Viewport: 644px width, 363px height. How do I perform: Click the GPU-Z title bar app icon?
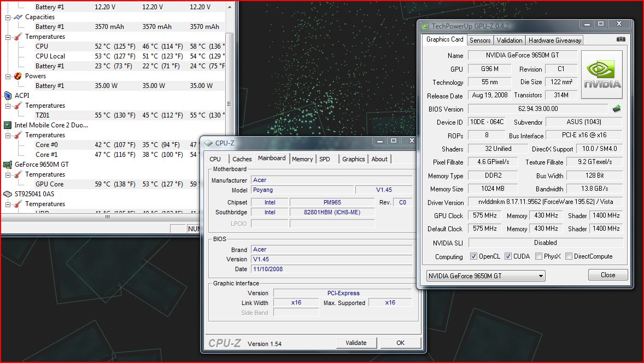(x=425, y=26)
